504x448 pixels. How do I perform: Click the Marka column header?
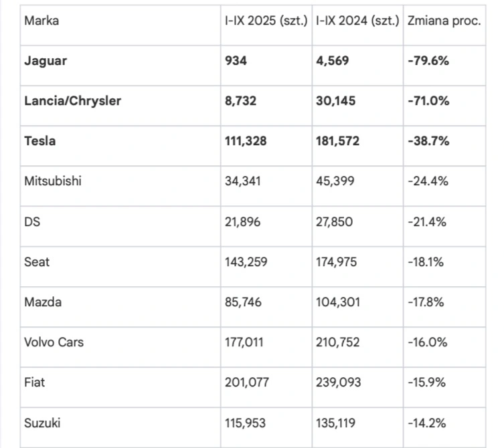41,21
